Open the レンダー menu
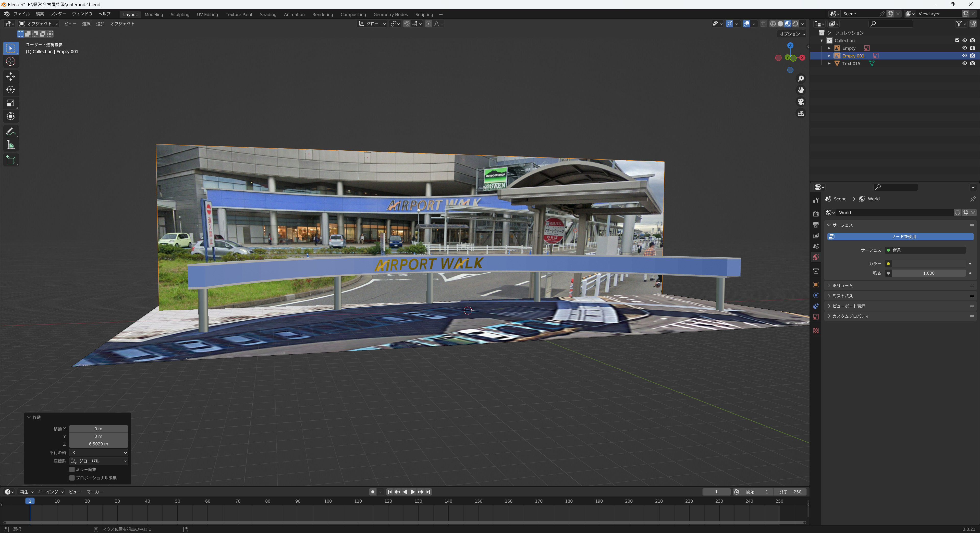Image resolution: width=980 pixels, height=533 pixels. [58, 14]
